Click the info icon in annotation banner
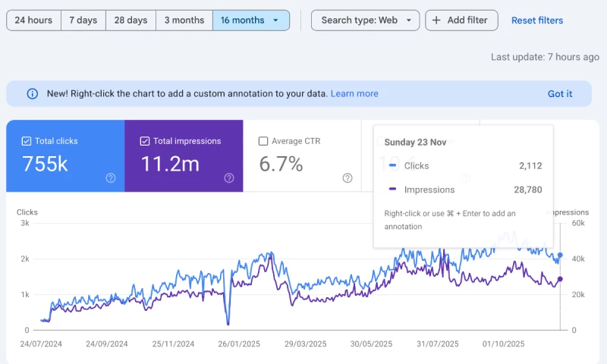607x364 pixels. [x=32, y=94]
